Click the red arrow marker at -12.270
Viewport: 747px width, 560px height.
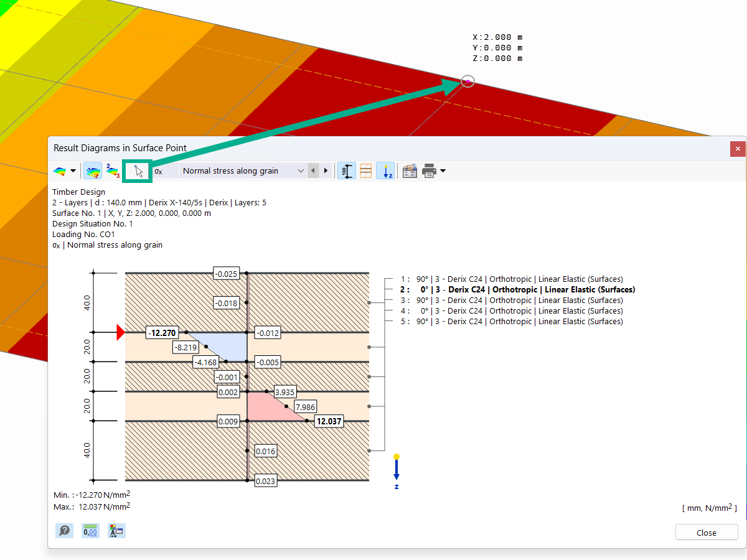120,332
